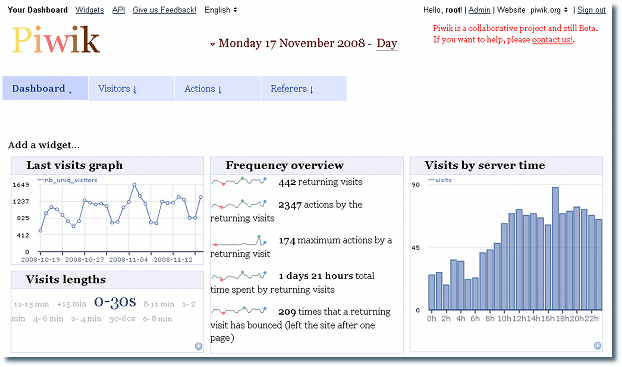This screenshot has width=622, height=367.
Task: Open the piwik.org website selector
Action: tap(549, 10)
